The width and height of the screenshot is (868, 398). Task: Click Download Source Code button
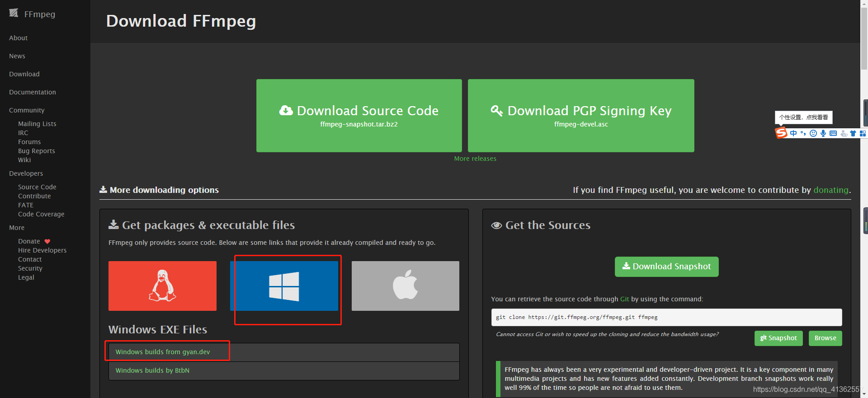point(359,116)
